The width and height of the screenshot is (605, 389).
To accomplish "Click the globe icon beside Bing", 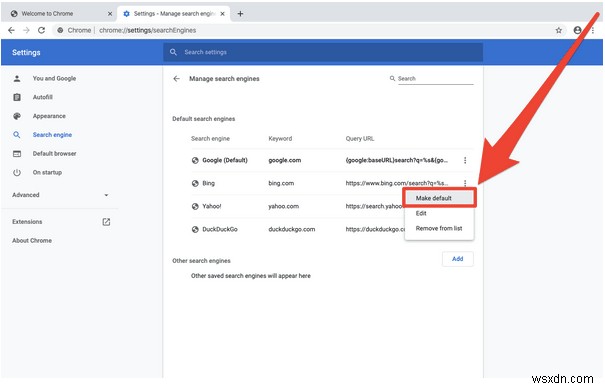I will 195,183.
